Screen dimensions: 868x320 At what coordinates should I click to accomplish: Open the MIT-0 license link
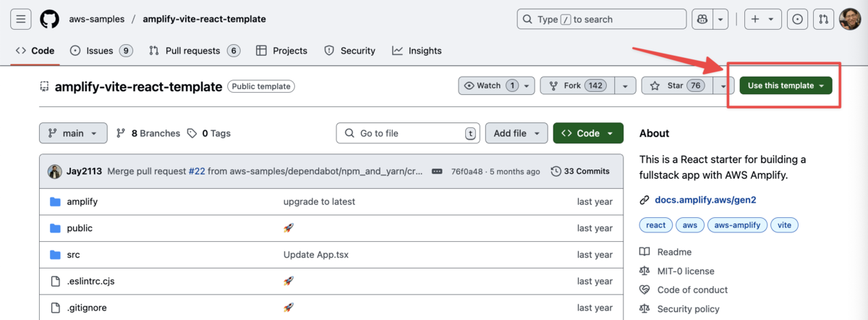[x=686, y=271]
